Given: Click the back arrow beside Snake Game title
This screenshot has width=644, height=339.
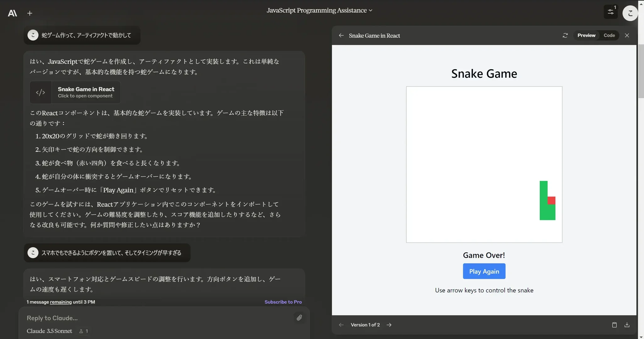Looking at the screenshot, I should coord(341,36).
